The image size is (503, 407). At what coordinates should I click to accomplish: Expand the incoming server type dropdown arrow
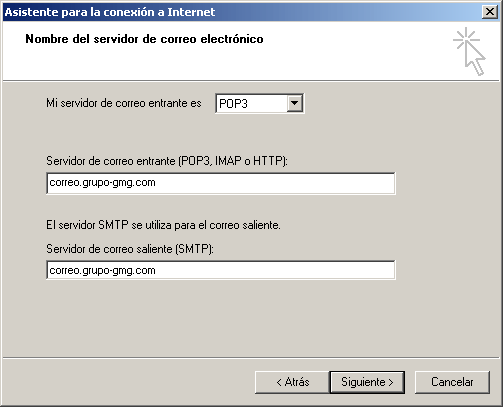[294, 103]
